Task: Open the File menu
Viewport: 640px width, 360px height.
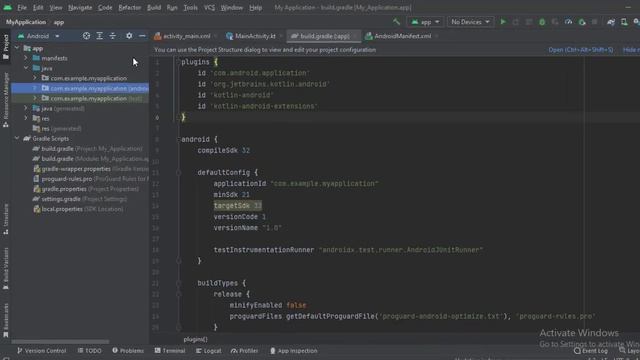Action: pos(22,7)
